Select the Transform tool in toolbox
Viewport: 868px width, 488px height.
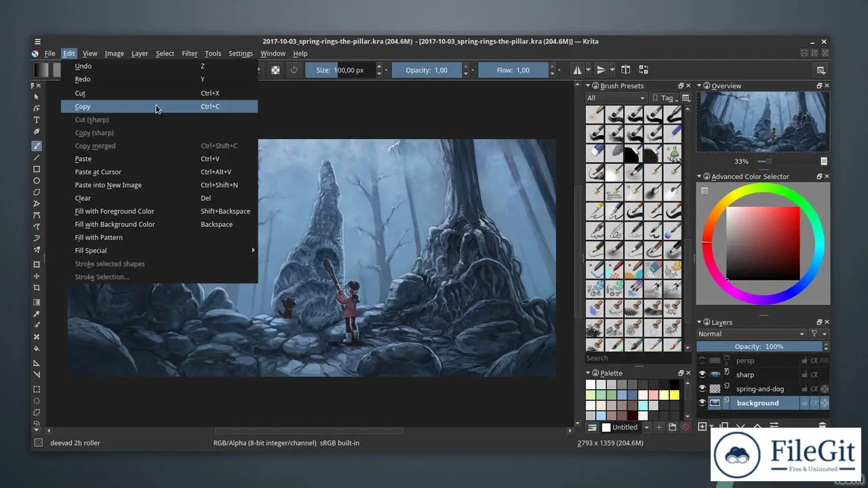point(37,264)
